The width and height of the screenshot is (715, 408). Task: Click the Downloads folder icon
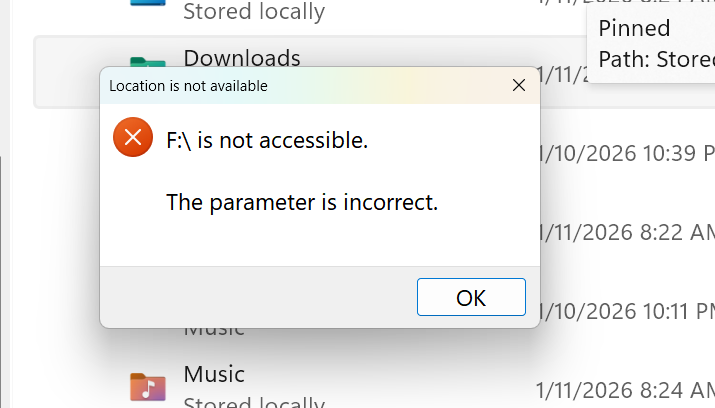point(147,60)
